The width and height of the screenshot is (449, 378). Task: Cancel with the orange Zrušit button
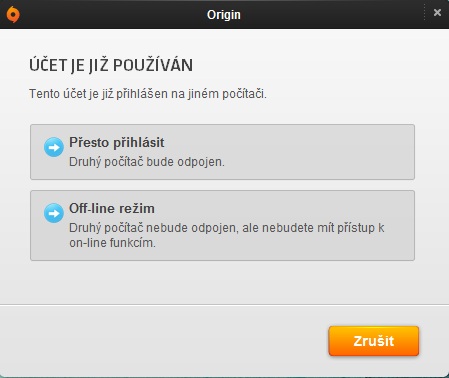click(x=374, y=341)
